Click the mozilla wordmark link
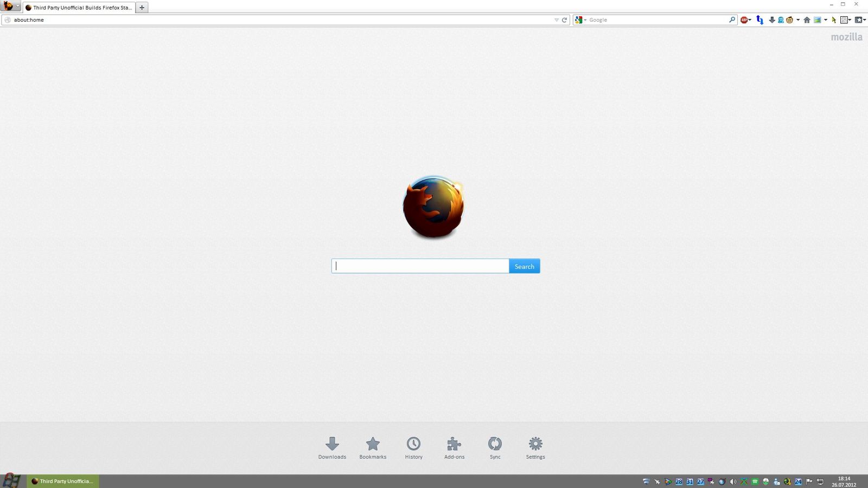 (x=846, y=37)
